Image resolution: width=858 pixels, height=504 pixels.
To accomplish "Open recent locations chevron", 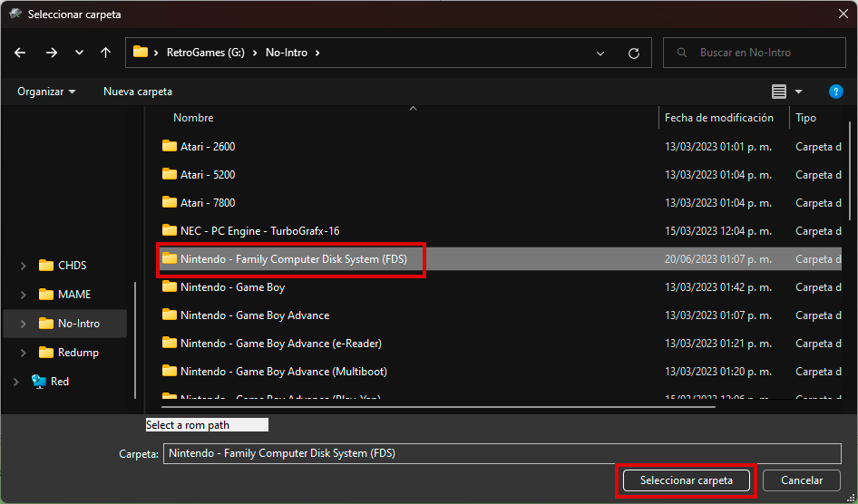I will click(79, 53).
